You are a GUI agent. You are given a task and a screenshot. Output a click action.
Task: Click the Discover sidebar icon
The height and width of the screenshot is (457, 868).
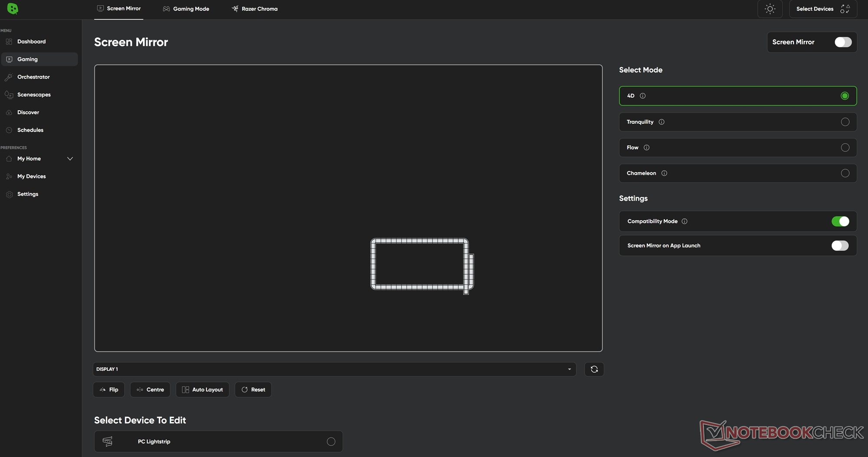point(9,112)
